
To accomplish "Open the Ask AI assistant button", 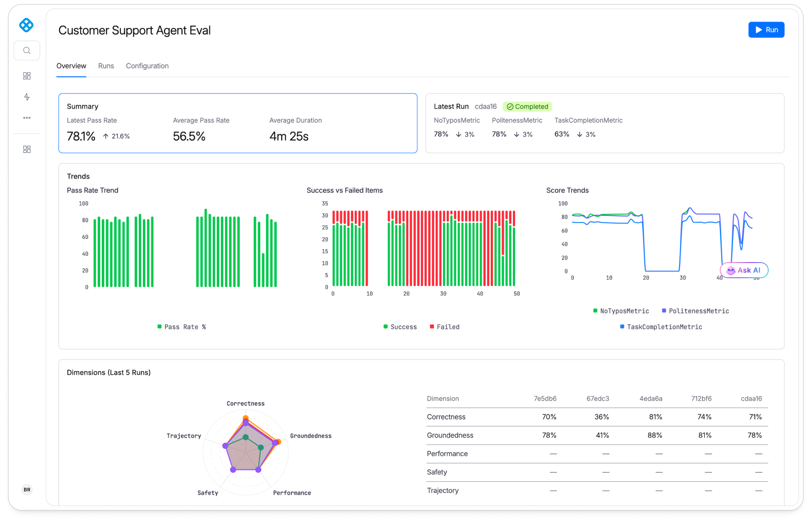I will coord(744,270).
